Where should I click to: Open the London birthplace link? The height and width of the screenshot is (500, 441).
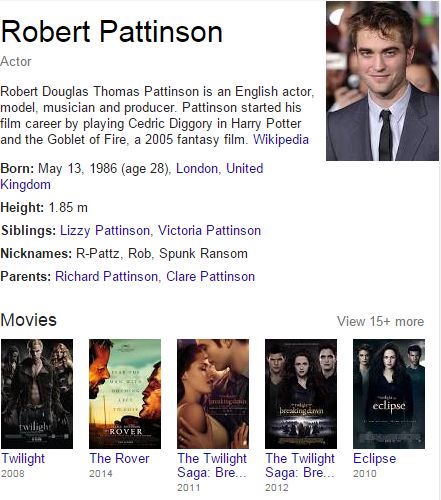[x=197, y=168]
